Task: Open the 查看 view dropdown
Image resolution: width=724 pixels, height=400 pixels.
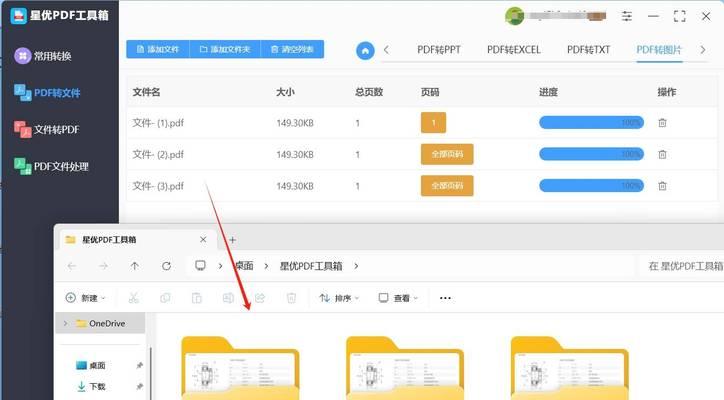Action: (x=398, y=298)
